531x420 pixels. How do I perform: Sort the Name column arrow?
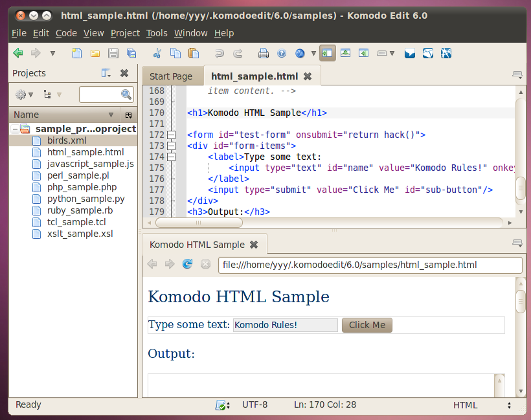click(x=111, y=115)
